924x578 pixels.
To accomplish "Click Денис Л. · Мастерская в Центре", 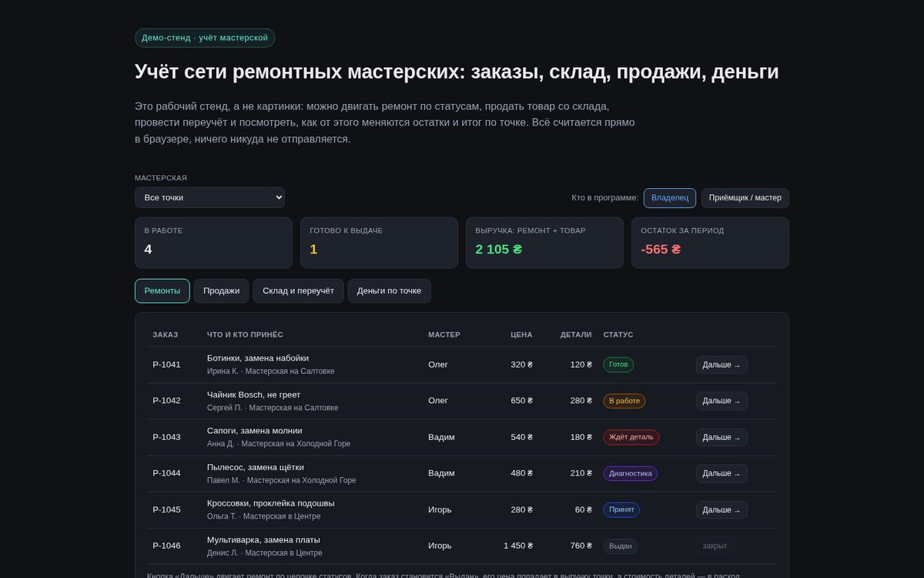I will (265, 553).
